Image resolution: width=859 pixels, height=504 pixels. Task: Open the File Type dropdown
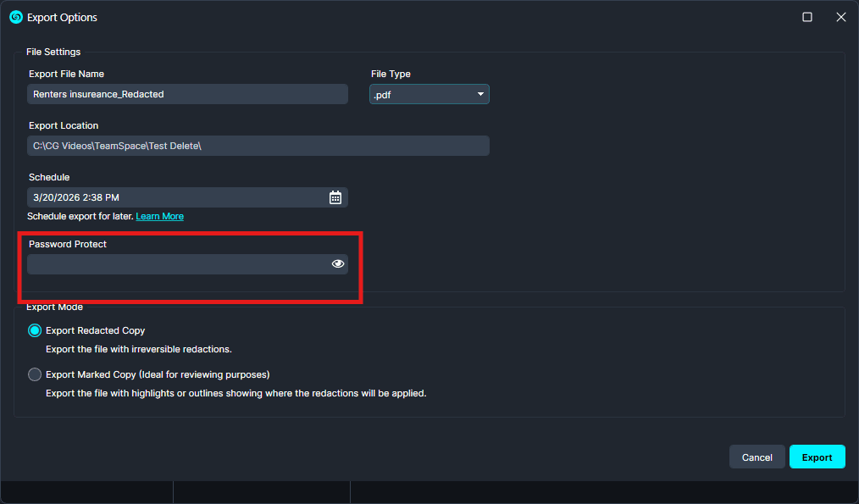pos(429,94)
